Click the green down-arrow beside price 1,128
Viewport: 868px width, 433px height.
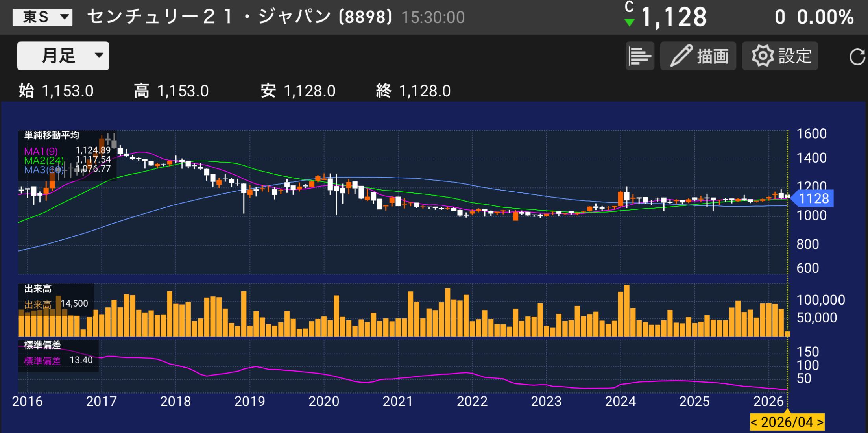pos(630,22)
